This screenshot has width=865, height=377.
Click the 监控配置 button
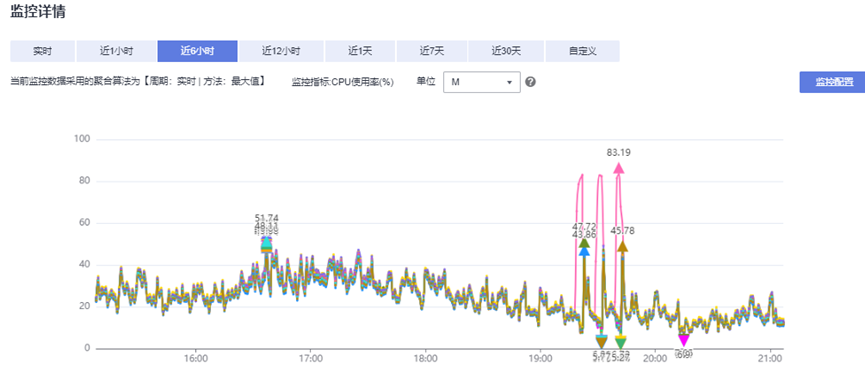tap(832, 82)
